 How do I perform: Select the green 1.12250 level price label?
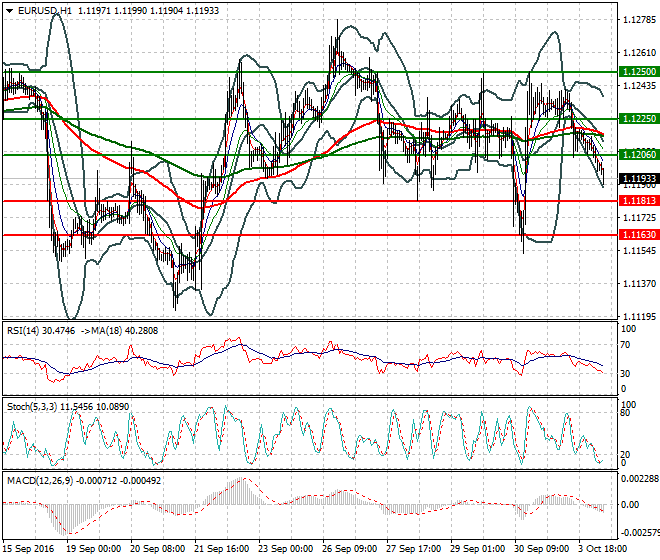coord(640,119)
